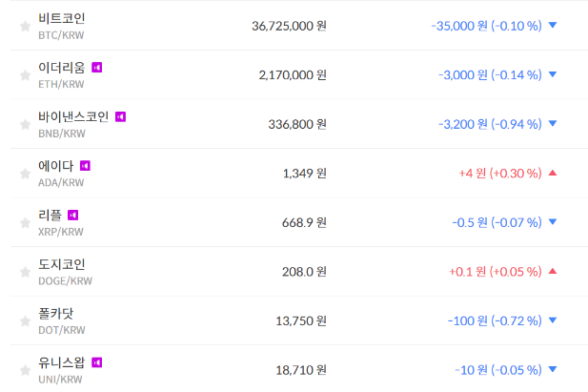588x392 pixels.
Task: Click 도지코인 change value +0.1 원
Action: [x=468, y=272]
